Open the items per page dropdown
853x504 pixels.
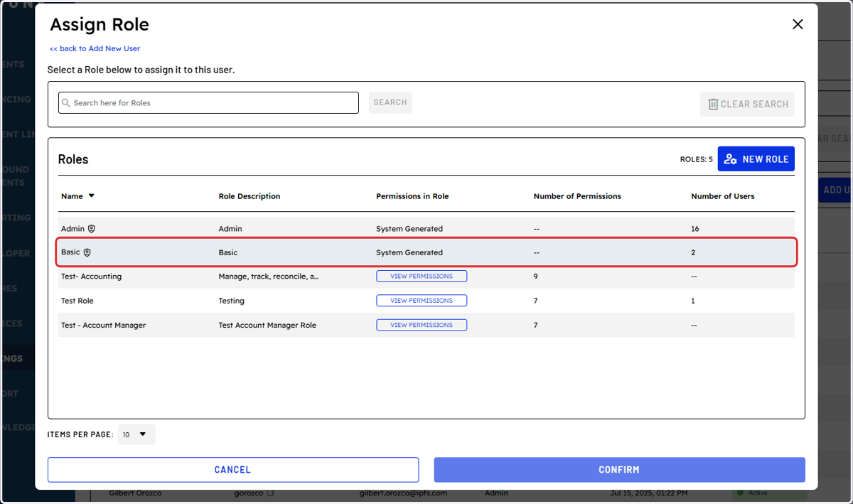(136, 434)
